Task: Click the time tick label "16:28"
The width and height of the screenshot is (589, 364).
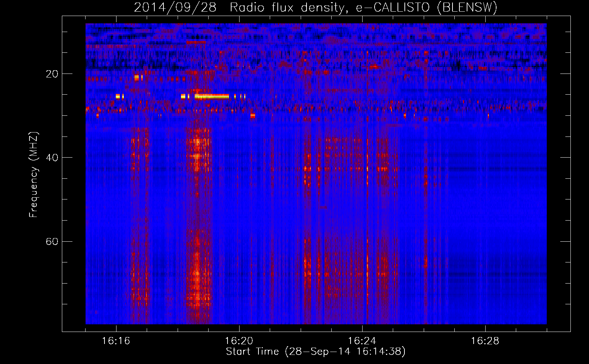Action: tap(485, 341)
